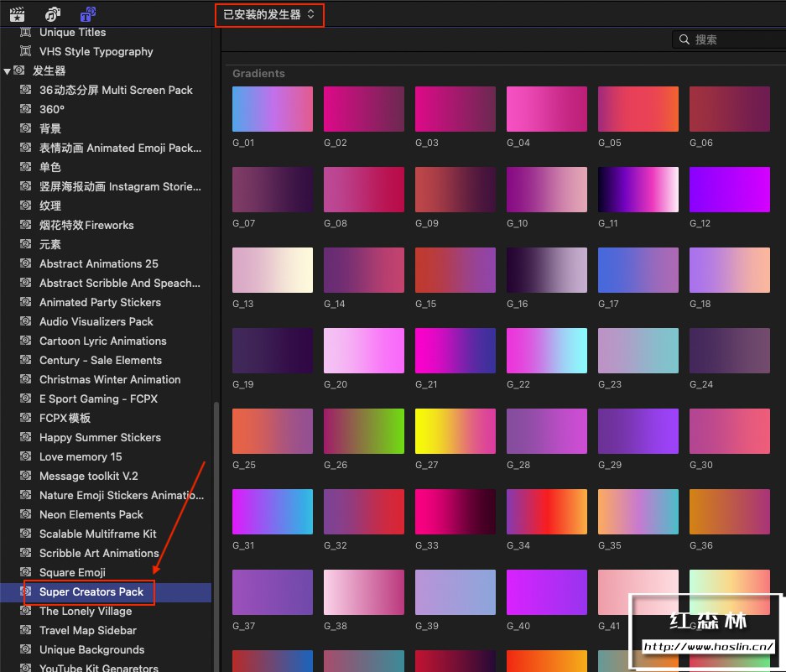Click icon next to 360° category
This screenshot has width=786, height=672.
(26, 109)
